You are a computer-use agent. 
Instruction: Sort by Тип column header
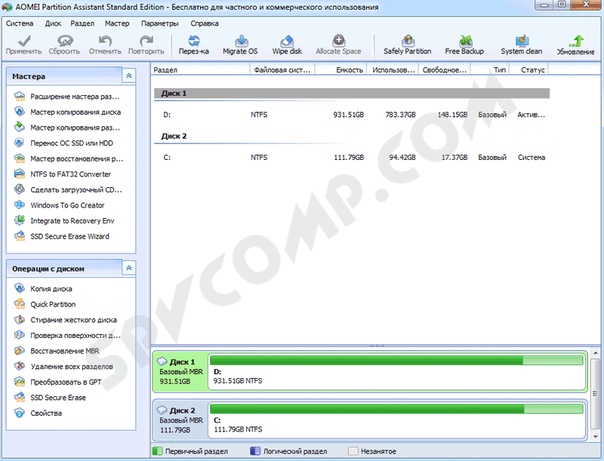pos(490,70)
